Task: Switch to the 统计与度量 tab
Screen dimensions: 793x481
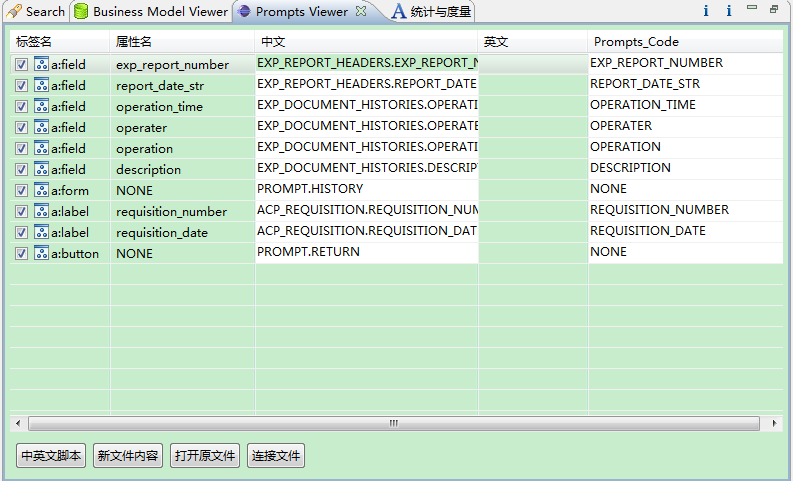Action: click(430, 12)
